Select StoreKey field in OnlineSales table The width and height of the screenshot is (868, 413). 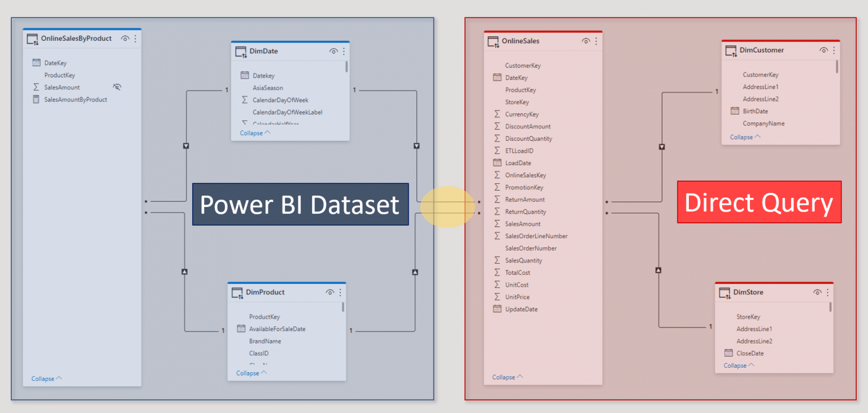pyautogui.click(x=517, y=102)
